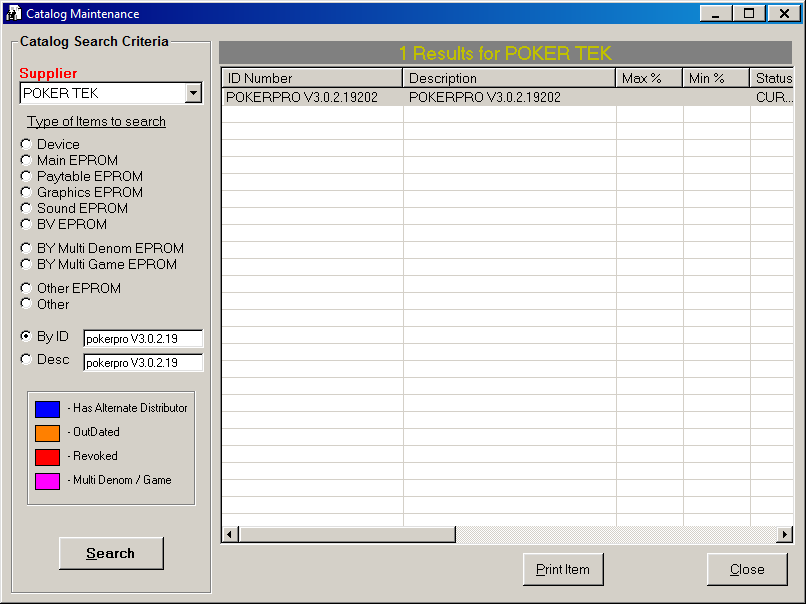Image resolution: width=806 pixels, height=604 pixels.
Task: Click the 1 Results for POKER TEK banner
Action: tap(505, 53)
